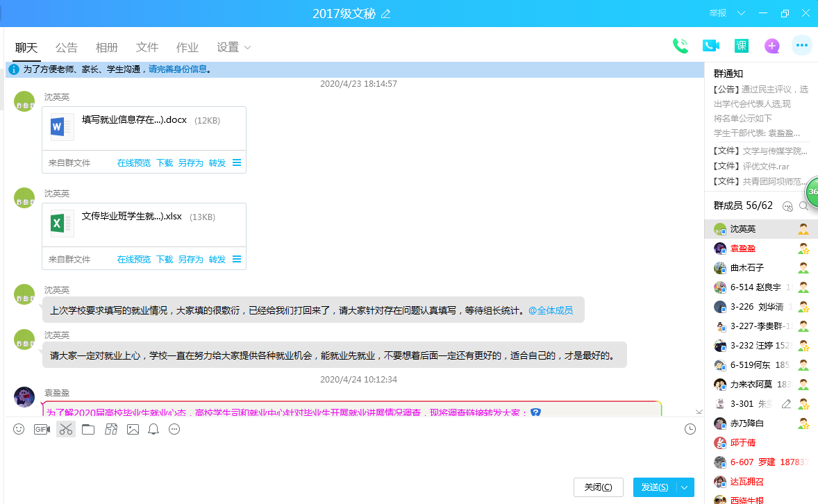Image resolution: width=818 pixels, height=504 pixels.
Task: Select member 曲木石子 in the member list
Action: 747,268
